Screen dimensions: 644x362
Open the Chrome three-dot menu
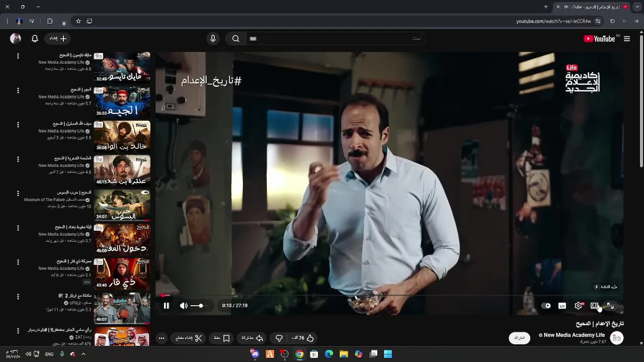pyautogui.click(x=7, y=21)
